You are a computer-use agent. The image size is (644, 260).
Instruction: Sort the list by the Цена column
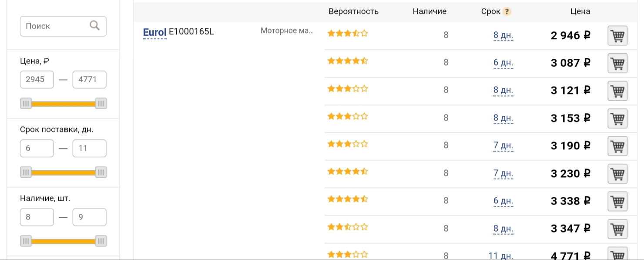(x=580, y=11)
